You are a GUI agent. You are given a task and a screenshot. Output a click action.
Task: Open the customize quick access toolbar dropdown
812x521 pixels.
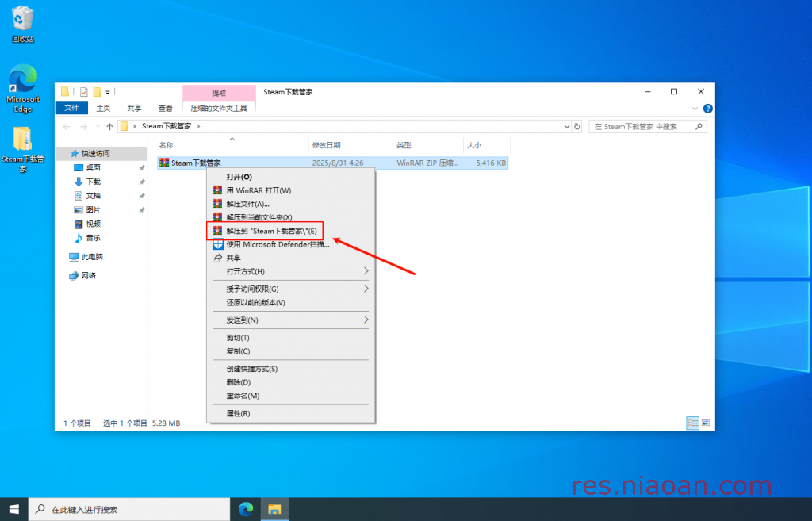tap(108, 92)
